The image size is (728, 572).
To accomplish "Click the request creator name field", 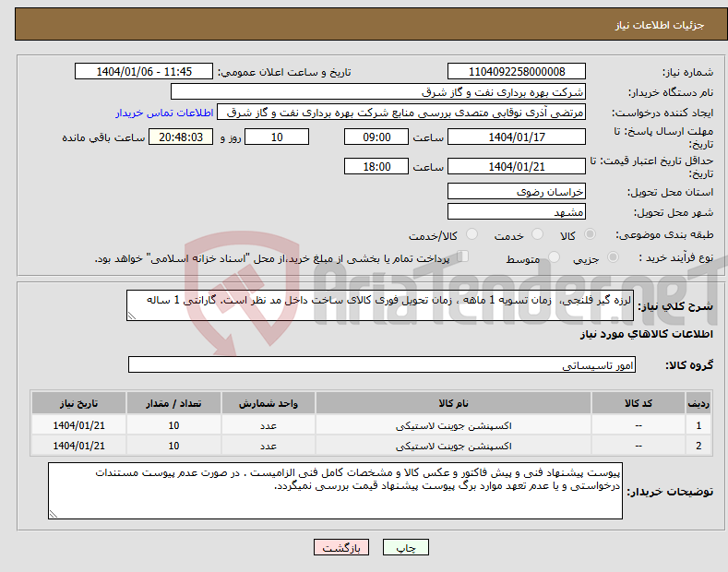I will [x=401, y=113].
